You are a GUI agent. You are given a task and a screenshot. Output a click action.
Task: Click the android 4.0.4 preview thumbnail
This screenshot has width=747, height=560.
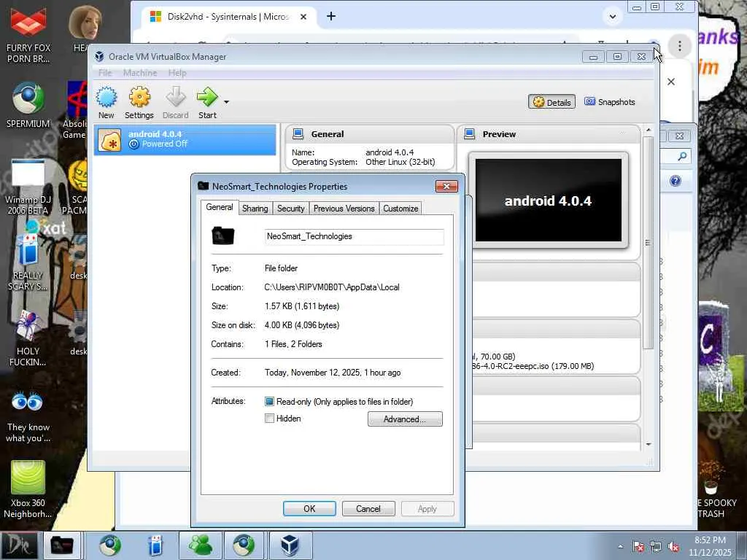pos(549,201)
